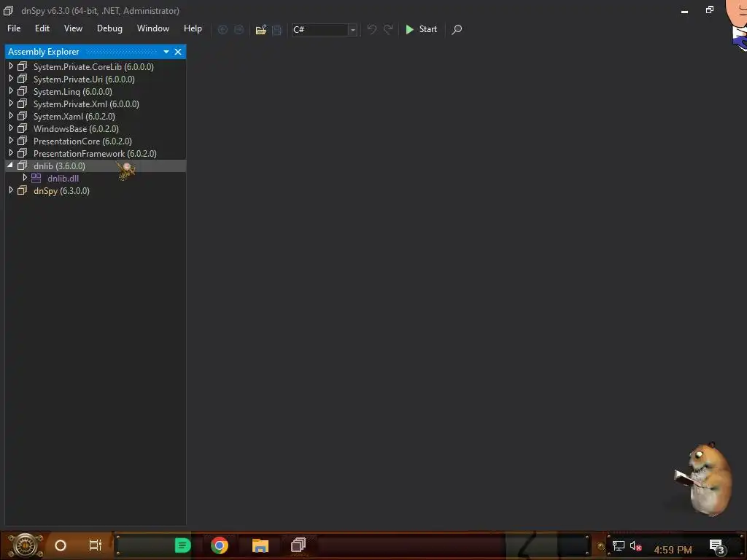Open the File menu
Viewport: 747px width, 560px height.
coord(14,28)
